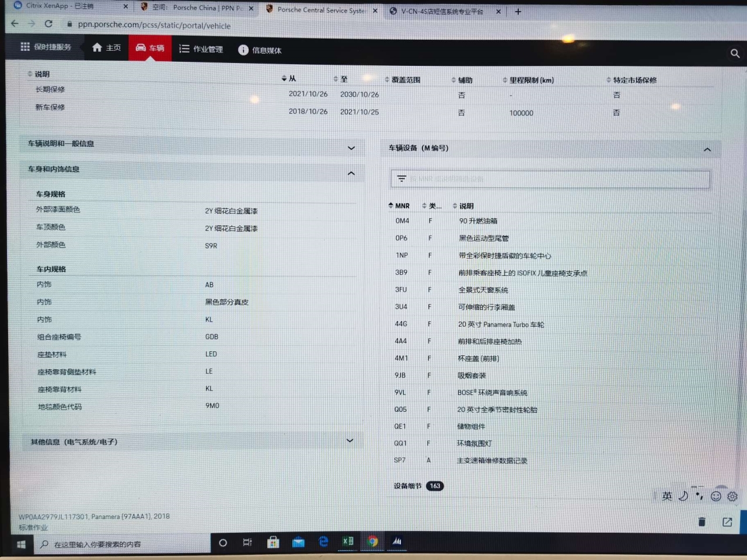The width and height of the screenshot is (747, 560).
Task: Click the VIN text WP0AA2979JL117301
Action: 53,516
